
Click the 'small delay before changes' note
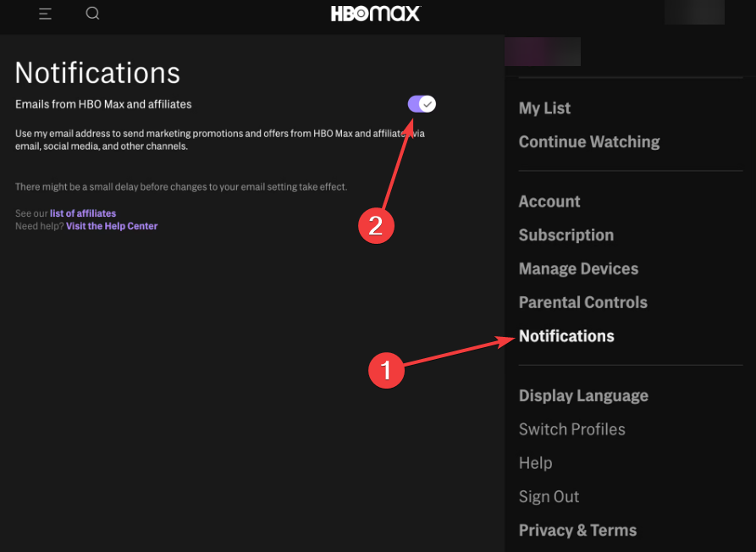pyautogui.click(x=181, y=186)
